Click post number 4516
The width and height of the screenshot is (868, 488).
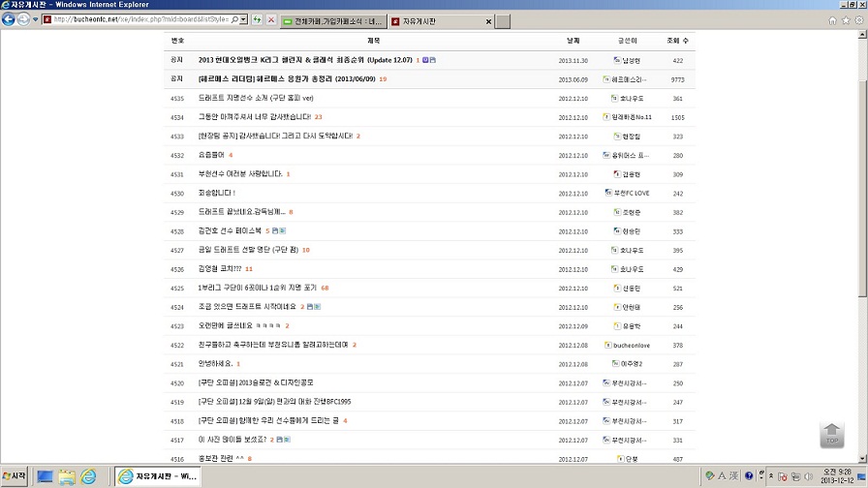coord(177,459)
